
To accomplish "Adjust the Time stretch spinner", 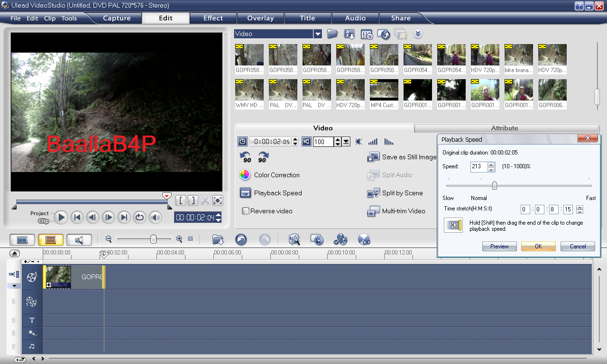I will point(579,209).
